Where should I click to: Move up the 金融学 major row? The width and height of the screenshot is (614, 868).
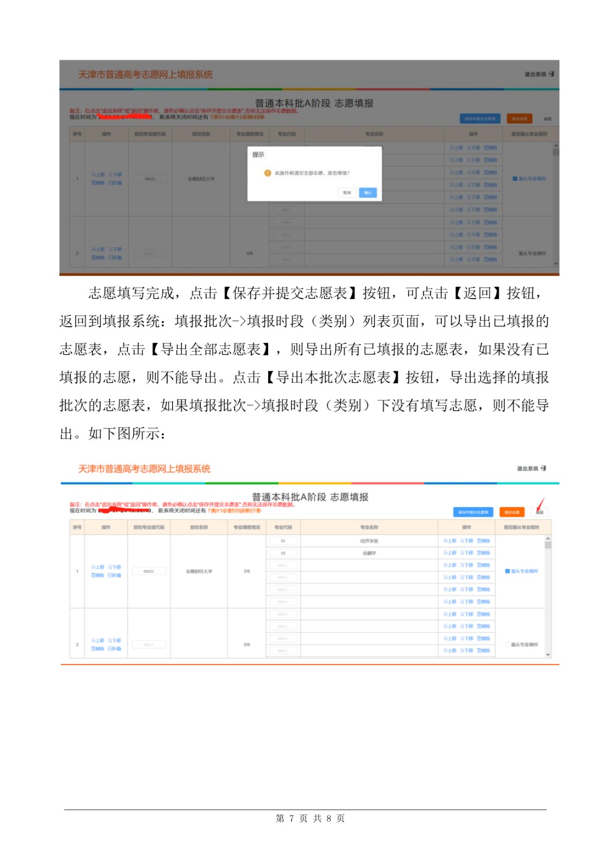tap(450, 553)
